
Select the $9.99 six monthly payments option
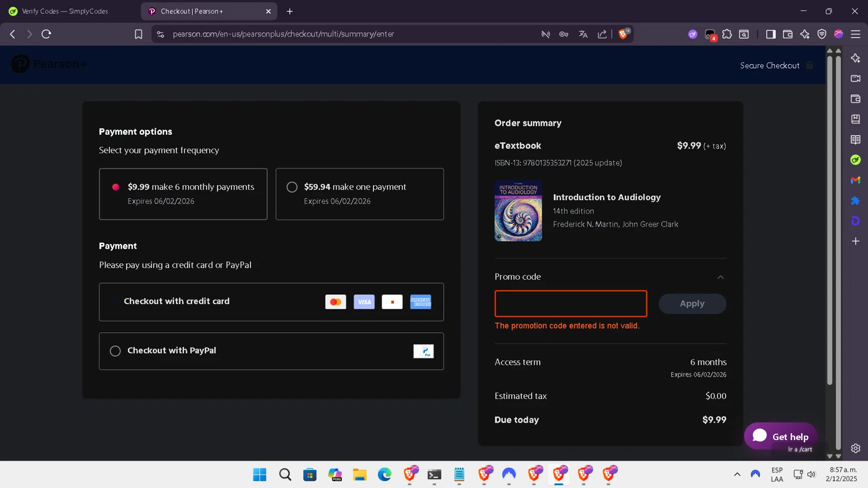183,194
